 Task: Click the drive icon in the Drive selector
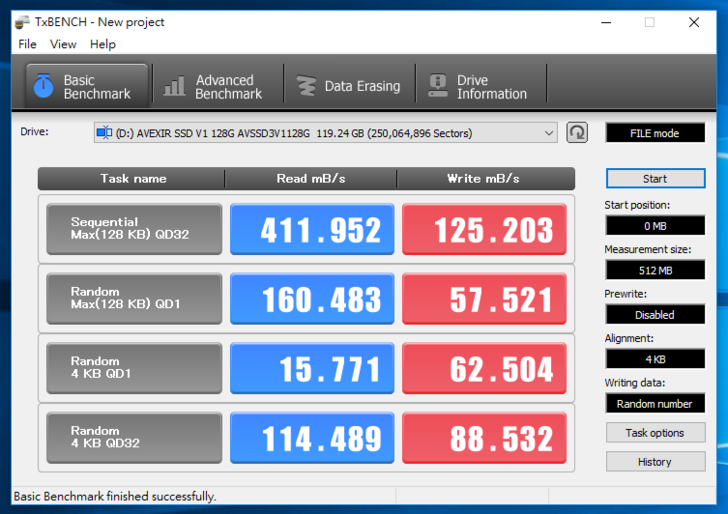104,132
